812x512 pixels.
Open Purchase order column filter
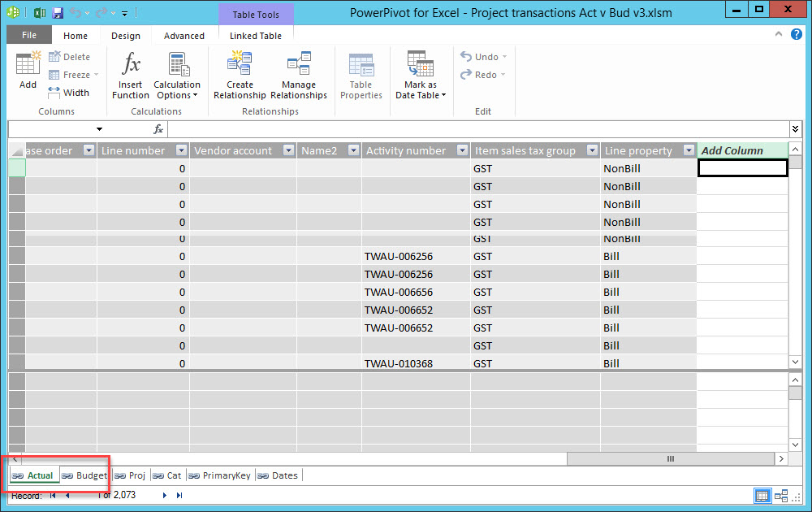[89, 150]
